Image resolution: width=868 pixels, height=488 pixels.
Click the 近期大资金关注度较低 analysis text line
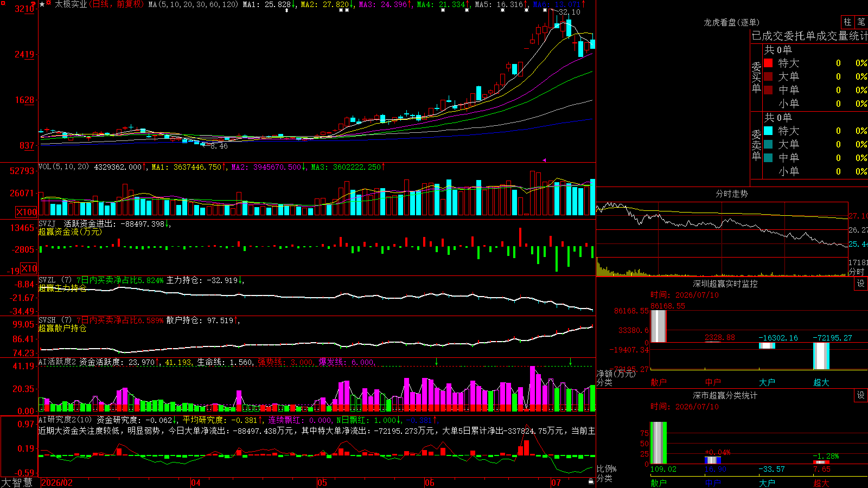click(317, 431)
